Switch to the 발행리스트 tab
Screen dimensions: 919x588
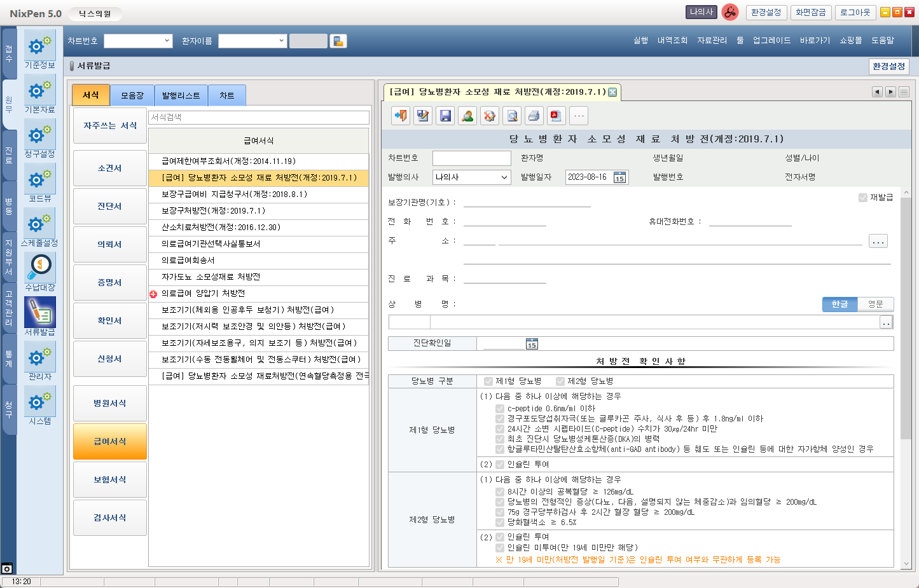(x=181, y=95)
